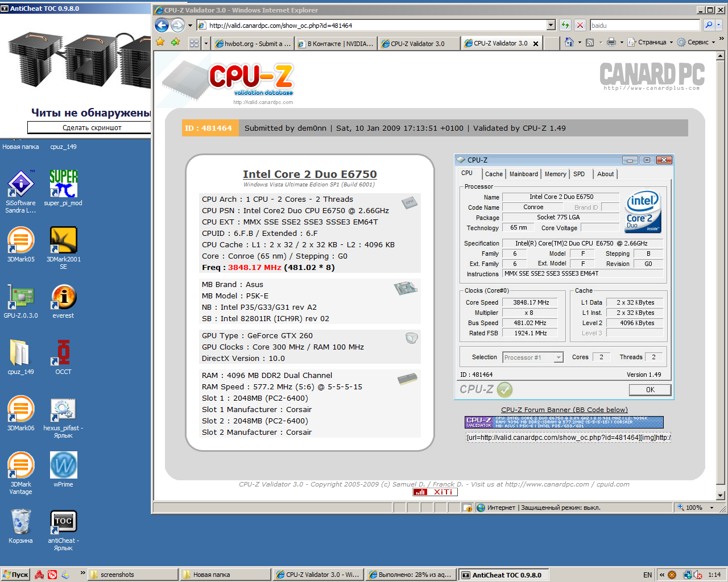This screenshot has height=582, width=728.
Task: Select the super_pi_mod desktop icon
Action: [x=63, y=188]
